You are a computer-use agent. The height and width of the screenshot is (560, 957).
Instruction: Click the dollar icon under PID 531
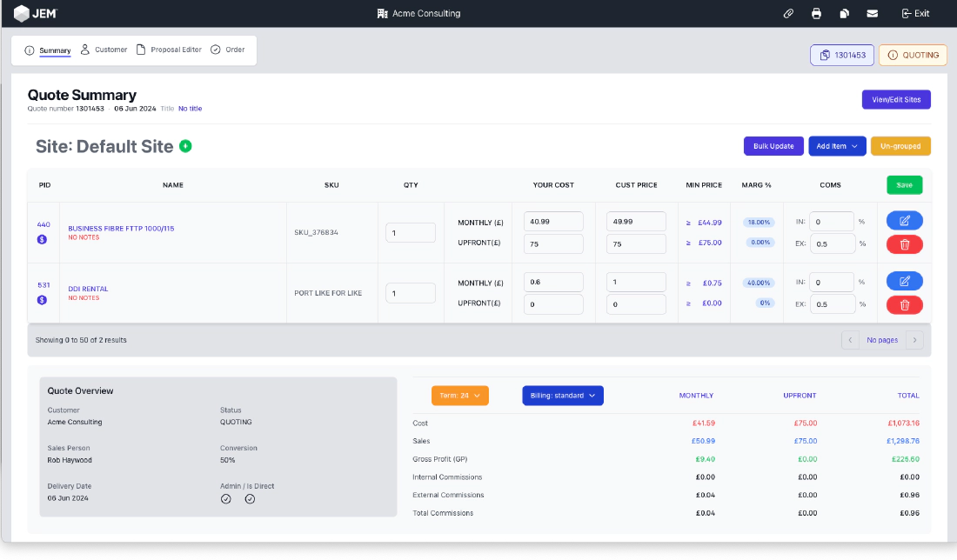click(42, 299)
